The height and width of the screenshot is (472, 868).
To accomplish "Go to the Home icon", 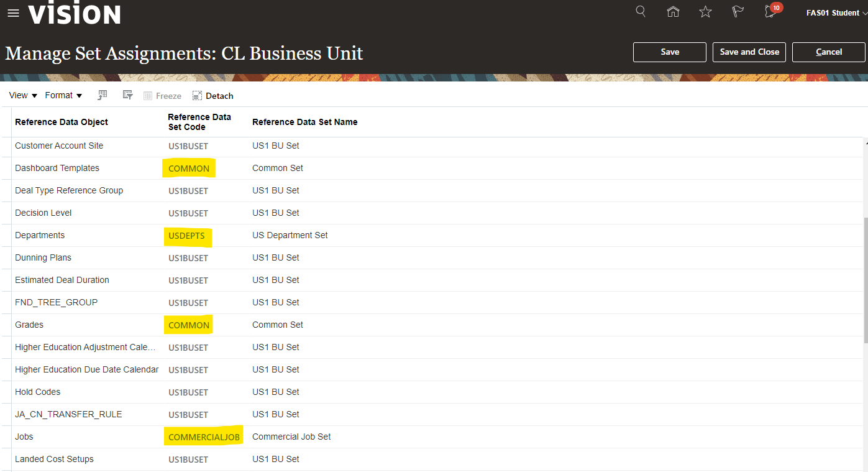I will tap(673, 12).
